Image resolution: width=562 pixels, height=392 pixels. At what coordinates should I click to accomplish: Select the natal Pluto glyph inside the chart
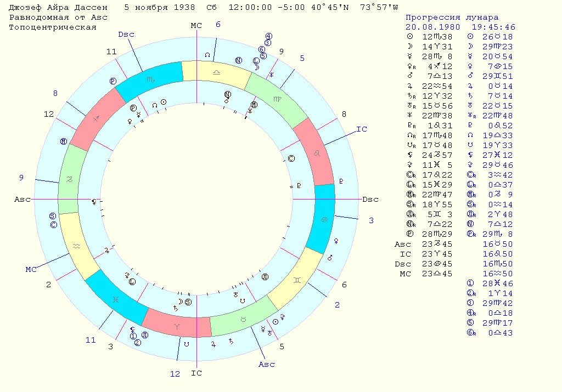click(299, 185)
